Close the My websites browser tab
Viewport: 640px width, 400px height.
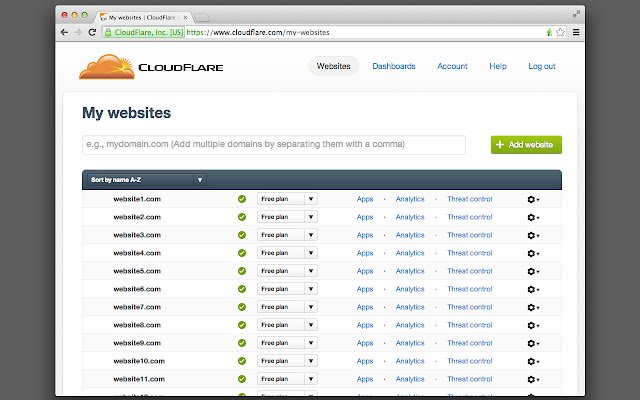click(x=185, y=18)
